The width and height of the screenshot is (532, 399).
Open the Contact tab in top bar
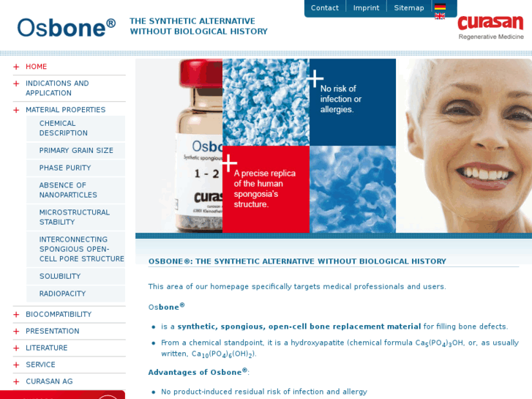(x=325, y=8)
